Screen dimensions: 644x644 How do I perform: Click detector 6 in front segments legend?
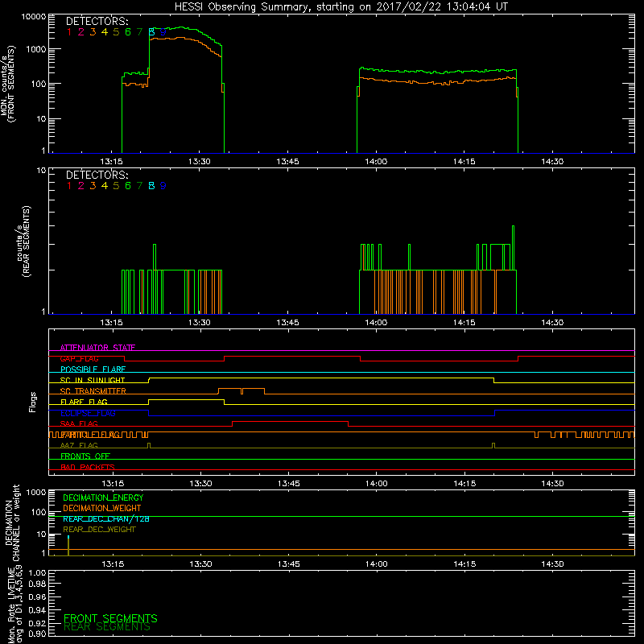click(128, 32)
